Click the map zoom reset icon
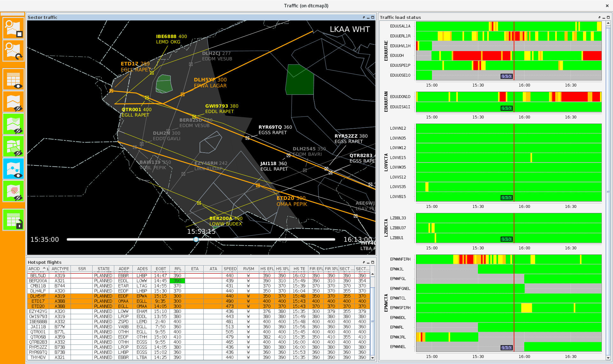 click(x=13, y=50)
